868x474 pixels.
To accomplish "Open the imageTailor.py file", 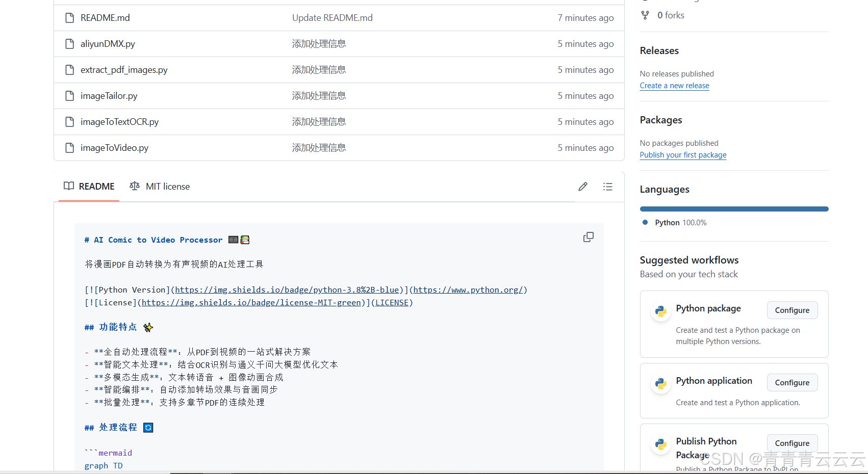I will (x=109, y=96).
